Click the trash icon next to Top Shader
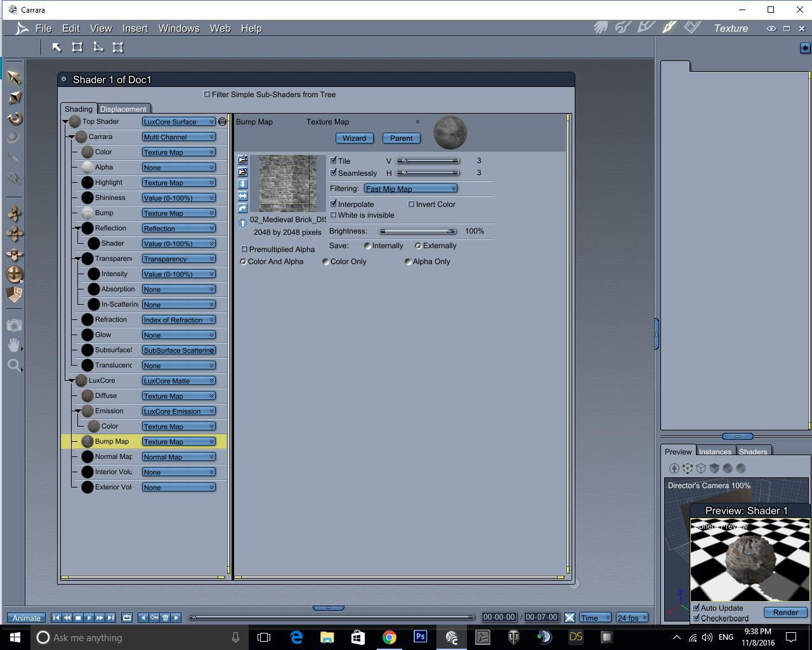The height and width of the screenshot is (650, 812). (222, 121)
